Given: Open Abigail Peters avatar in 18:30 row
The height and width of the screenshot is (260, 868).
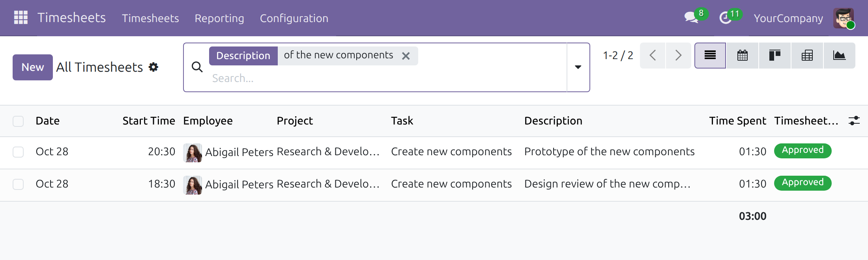Looking at the screenshot, I should [193, 185].
